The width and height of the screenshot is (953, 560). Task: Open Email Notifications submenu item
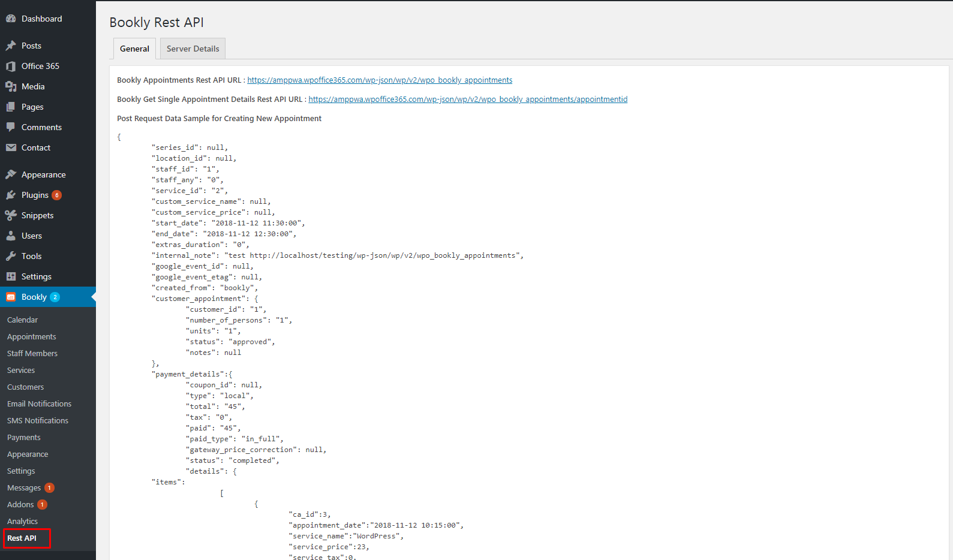(x=40, y=404)
